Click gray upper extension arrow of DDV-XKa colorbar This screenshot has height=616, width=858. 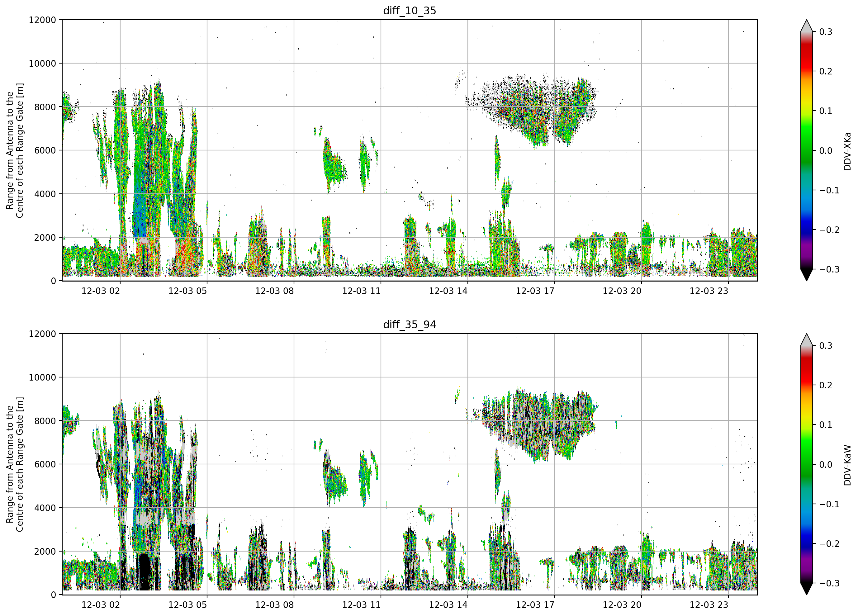pos(807,26)
